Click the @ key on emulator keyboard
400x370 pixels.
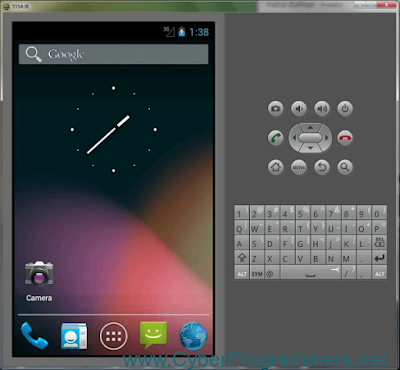pyautogui.click(x=272, y=272)
